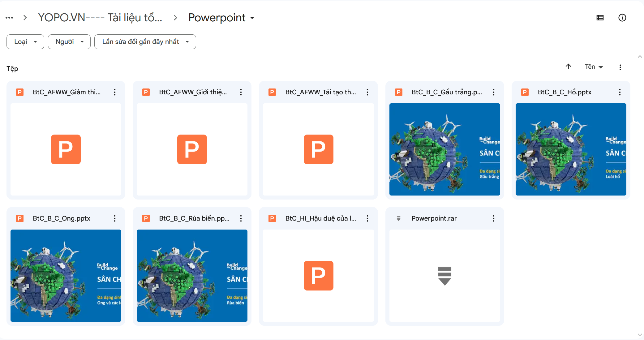
Task: Open BtC_B_C_Rùa biển presentation thumbnail
Action: coord(192,275)
